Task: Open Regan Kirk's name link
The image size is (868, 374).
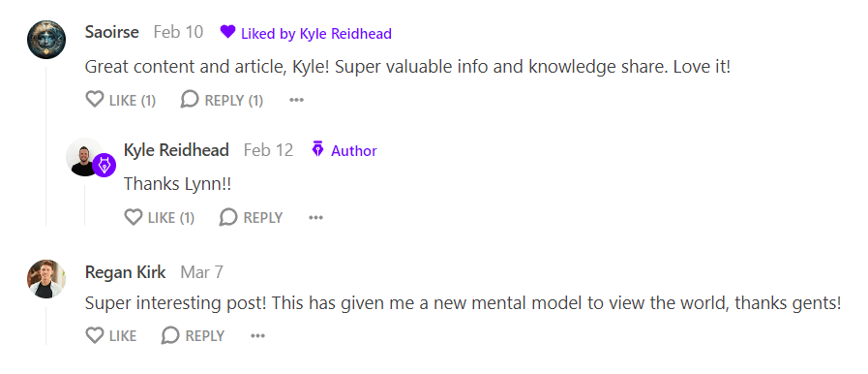Action: pyautogui.click(x=125, y=272)
